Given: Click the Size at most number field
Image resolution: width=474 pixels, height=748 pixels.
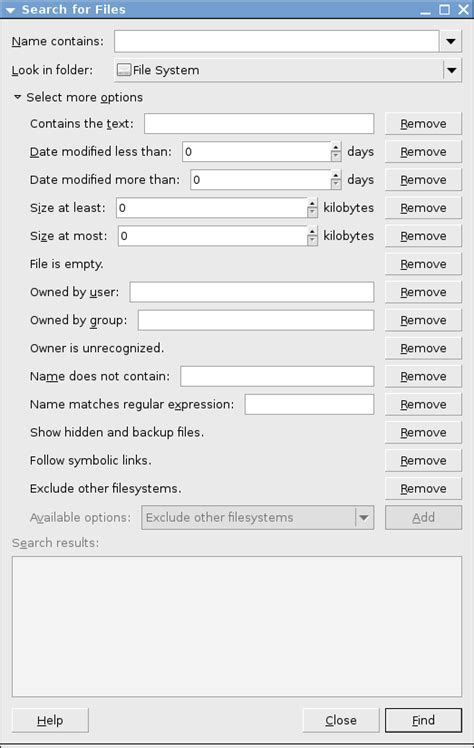Looking at the screenshot, I should pos(213,236).
